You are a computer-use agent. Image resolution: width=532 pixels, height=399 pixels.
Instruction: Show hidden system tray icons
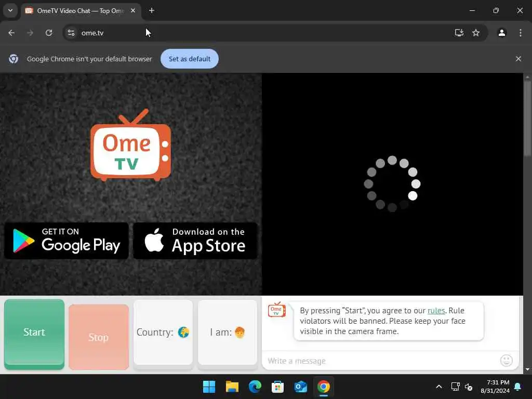click(438, 387)
